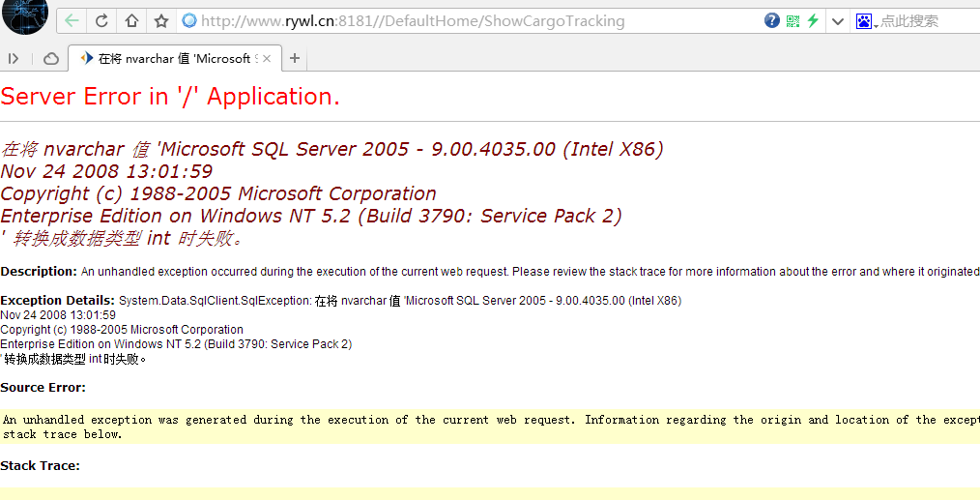The image size is (980, 500).
Task: Click the 'Description:' label
Action: 39,272
